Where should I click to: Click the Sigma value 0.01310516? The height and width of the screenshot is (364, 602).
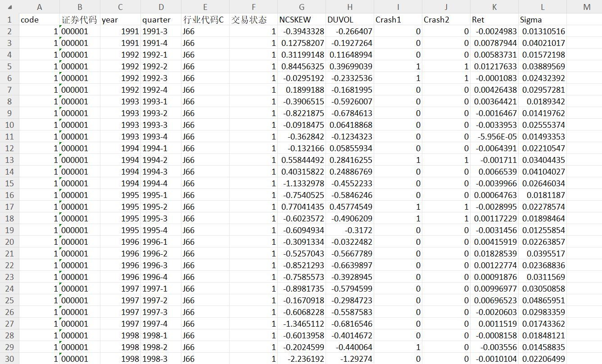tap(543, 31)
